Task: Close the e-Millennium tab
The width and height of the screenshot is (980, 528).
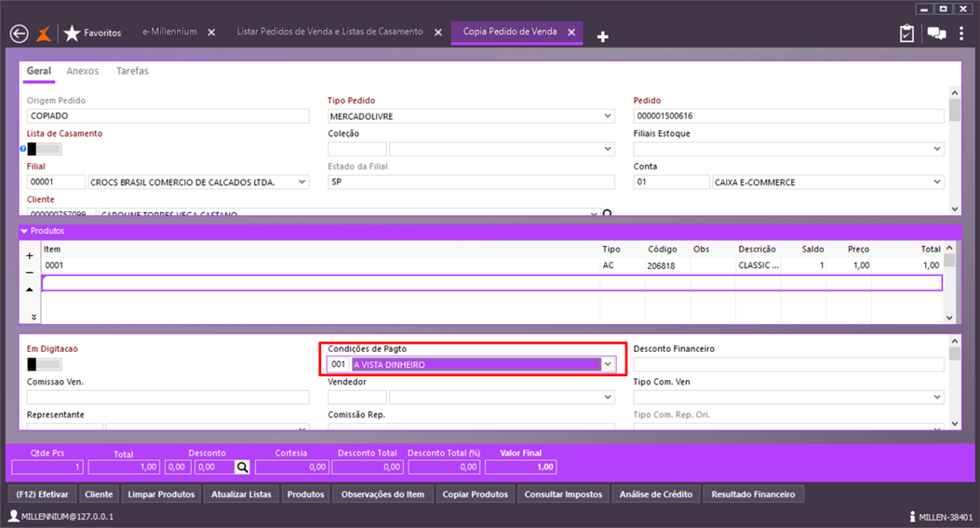Action: click(212, 33)
